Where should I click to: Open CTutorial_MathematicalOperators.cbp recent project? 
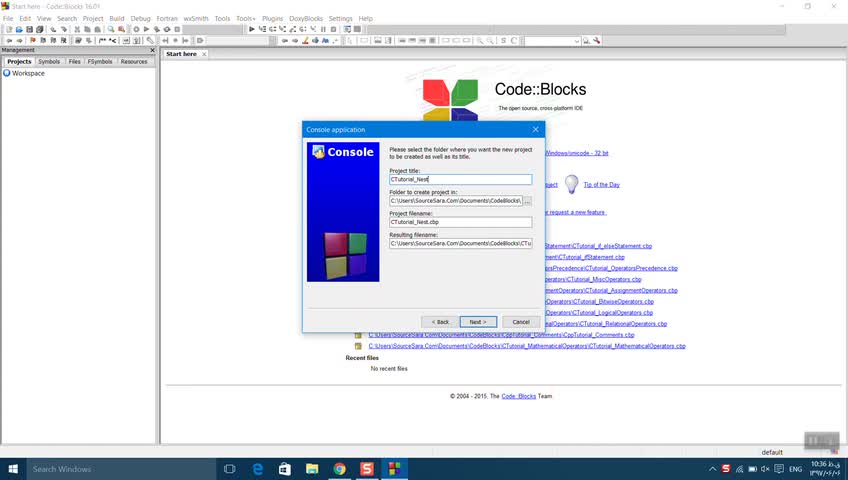527,346
